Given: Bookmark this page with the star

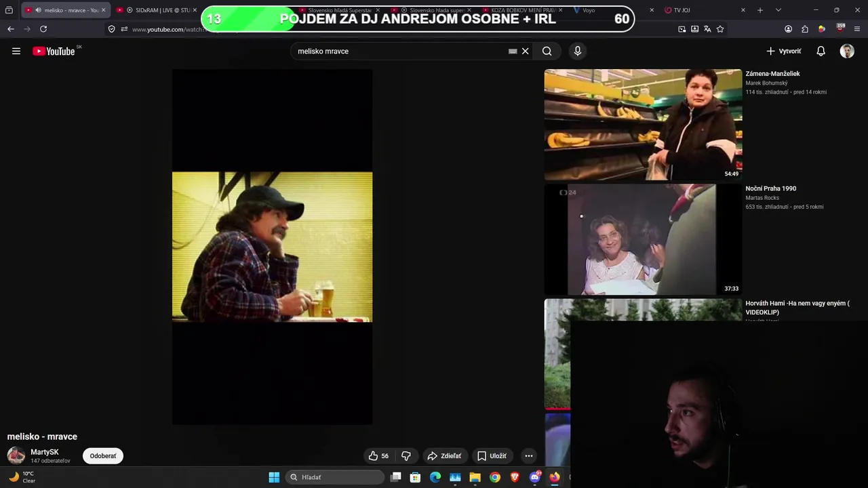Looking at the screenshot, I should 720,29.
